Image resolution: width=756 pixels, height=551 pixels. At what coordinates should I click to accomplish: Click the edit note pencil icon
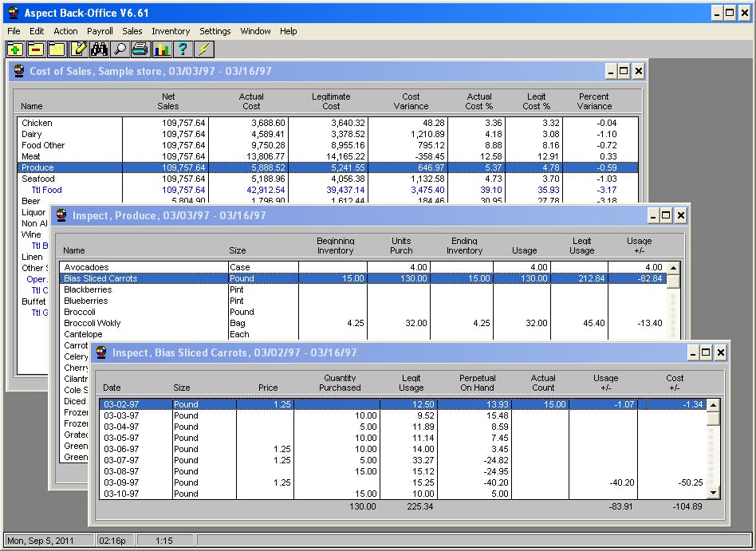pos(77,49)
